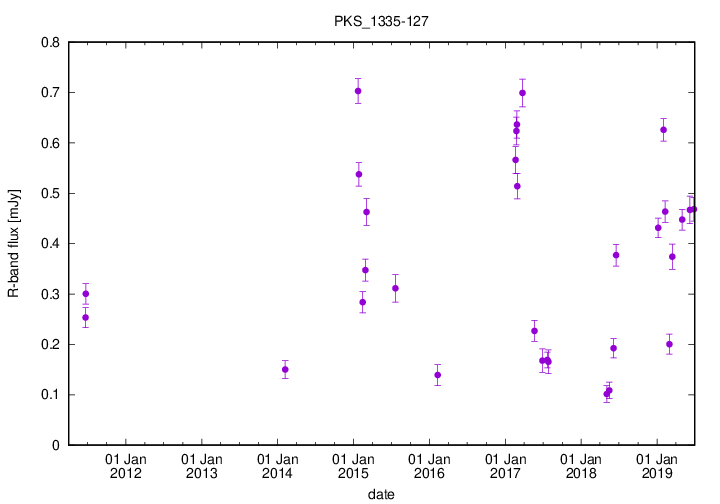Click the R-band flux y-axis label
The height and width of the screenshot is (504, 720).
13,243
